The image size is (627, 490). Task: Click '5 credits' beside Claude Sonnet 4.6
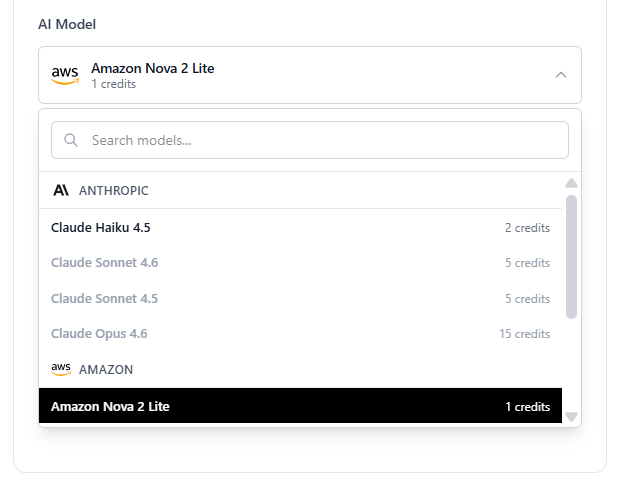pyautogui.click(x=527, y=263)
